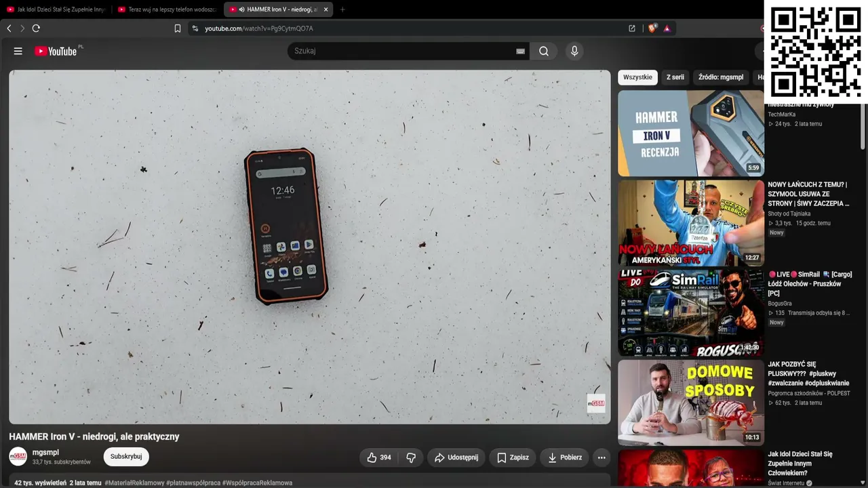Click the magnifier search button
Image resolution: width=868 pixels, height=488 pixels.
tap(544, 51)
